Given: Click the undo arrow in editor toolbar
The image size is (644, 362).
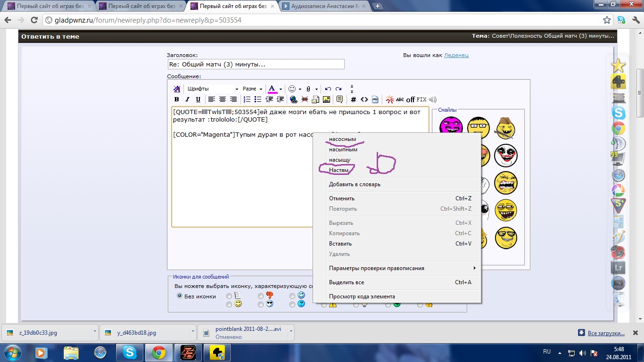Looking at the screenshot, I should (x=328, y=89).
